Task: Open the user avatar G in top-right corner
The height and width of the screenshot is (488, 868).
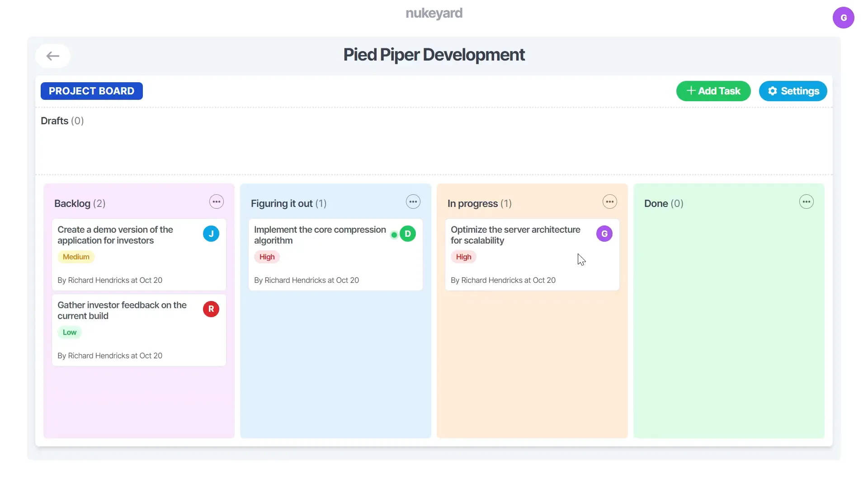Action: click(843, 18)
